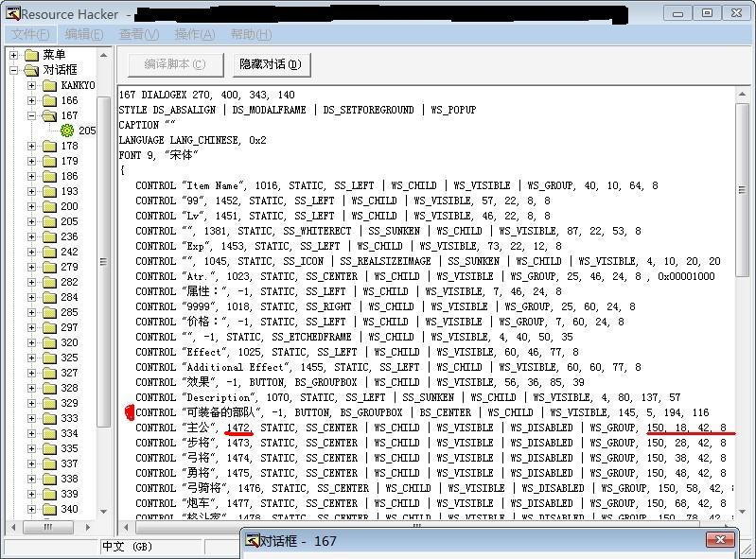
Task: Expand folder 236 in tree
Action: [x=32, y=237]
